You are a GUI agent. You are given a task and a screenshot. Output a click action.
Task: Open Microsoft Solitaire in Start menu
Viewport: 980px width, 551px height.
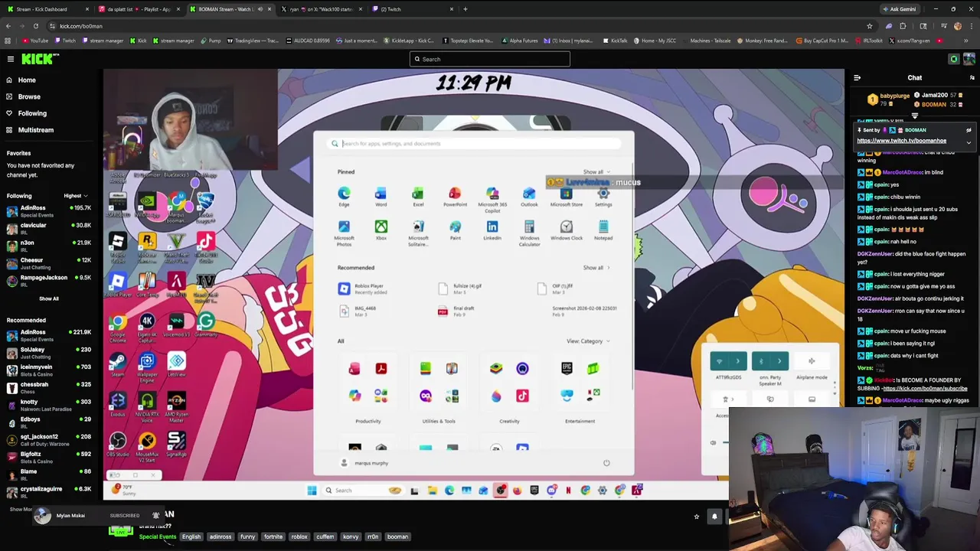coord(418,232)
